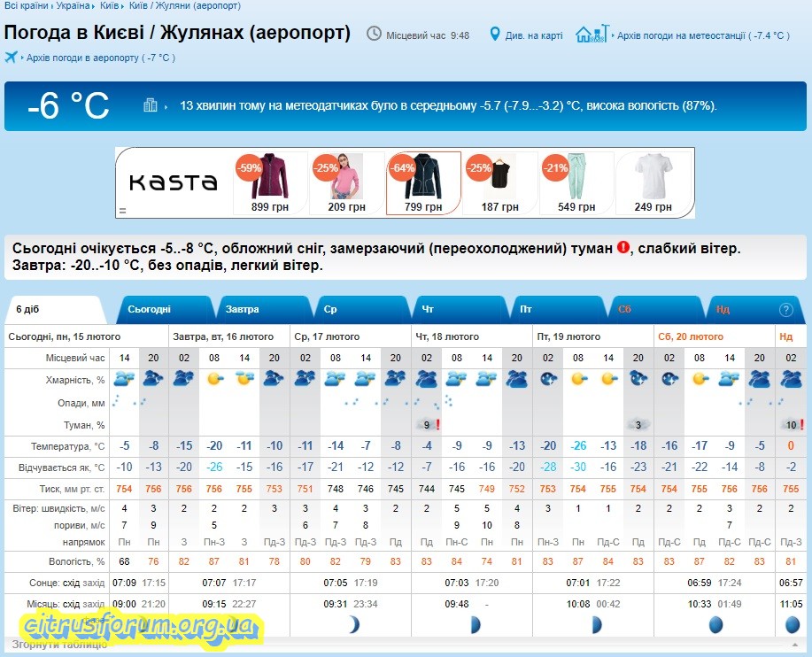Open the help question mark icon
This screenshot has height=657, width=812.
(785, 310)
